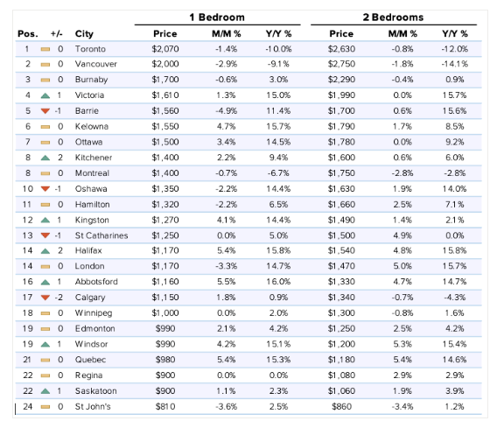Screen dimensions: 504x428
Task: Click the yellow dash icon beside Toronto
Action: tap(45, 49)
